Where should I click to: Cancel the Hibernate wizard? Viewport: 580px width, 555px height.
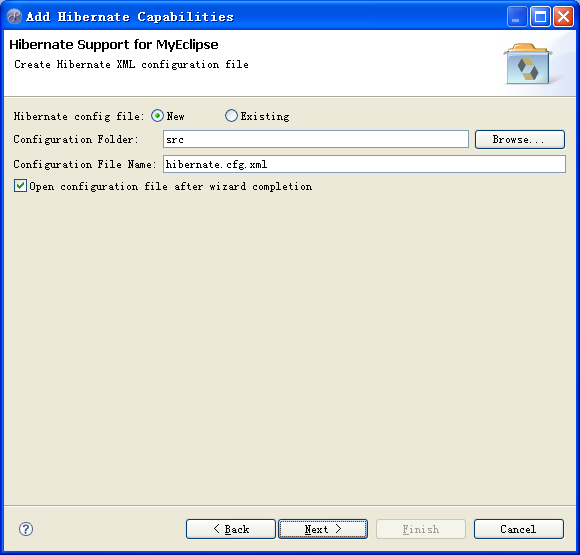tap(519, 529)
